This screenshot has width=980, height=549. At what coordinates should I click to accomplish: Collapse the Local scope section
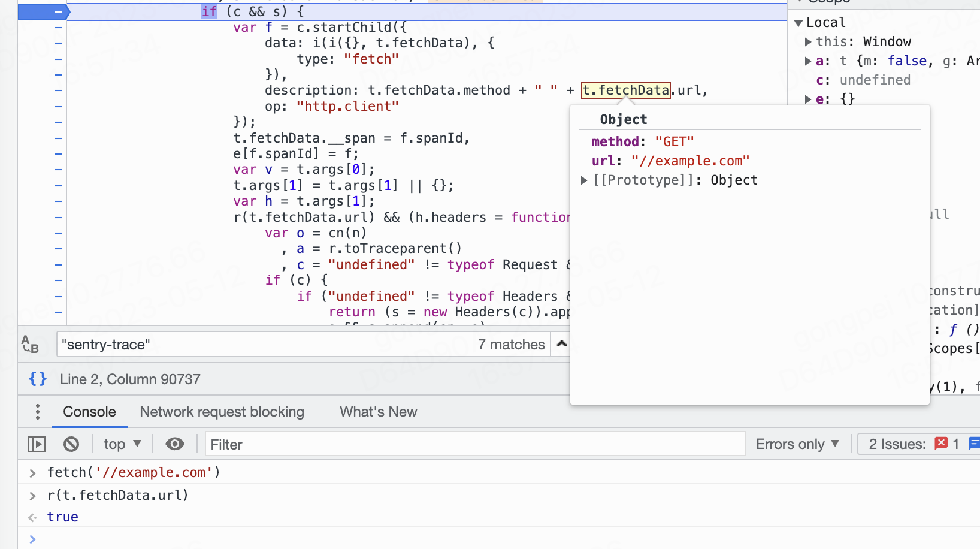pos(799,22)
